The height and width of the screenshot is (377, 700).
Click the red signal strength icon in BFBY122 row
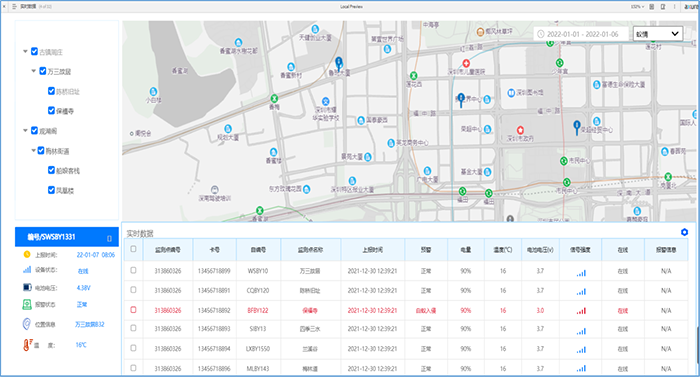tap(581, 310)
